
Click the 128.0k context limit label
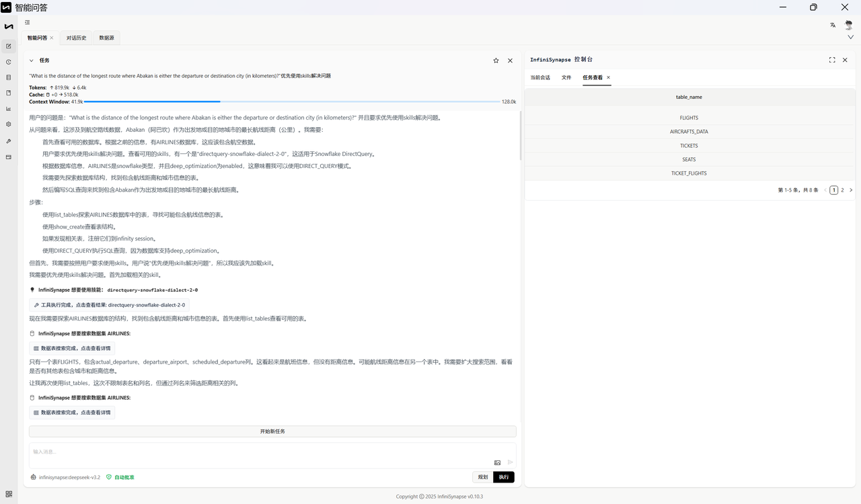(x=509, y=101)
